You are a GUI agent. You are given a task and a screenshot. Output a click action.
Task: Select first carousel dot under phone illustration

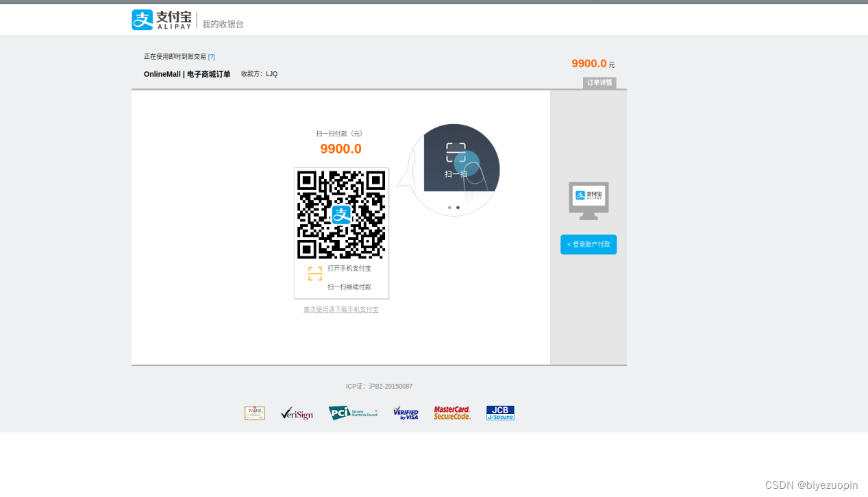click(x=449, y=207)
